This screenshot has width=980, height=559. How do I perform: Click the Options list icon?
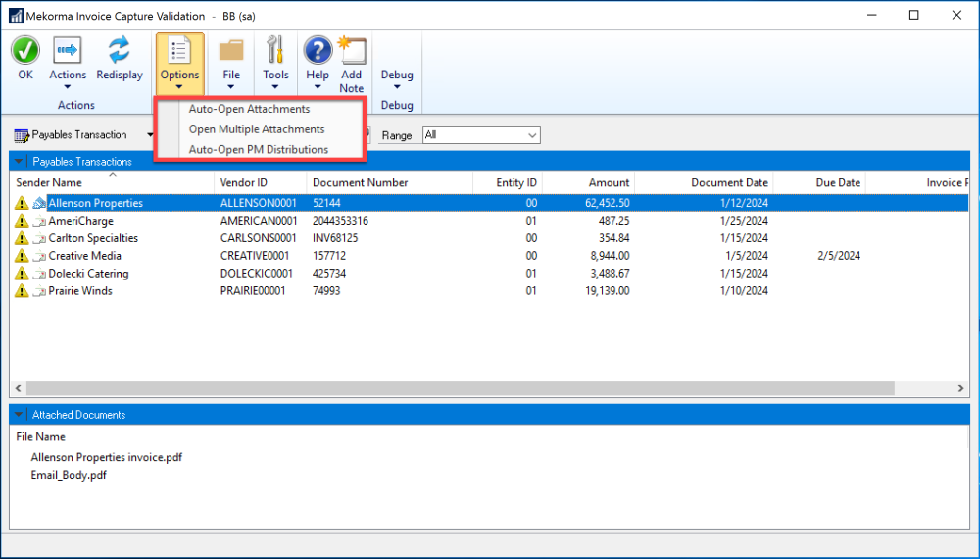179,51
